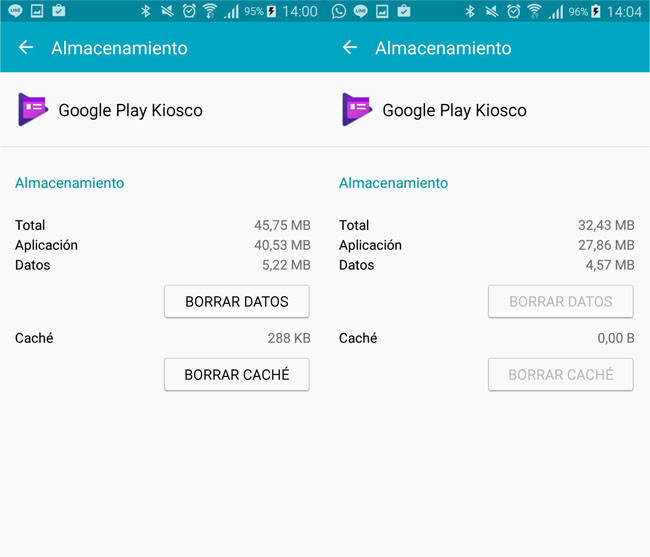Tap the 96% battery charging indicator

point(585,11)
